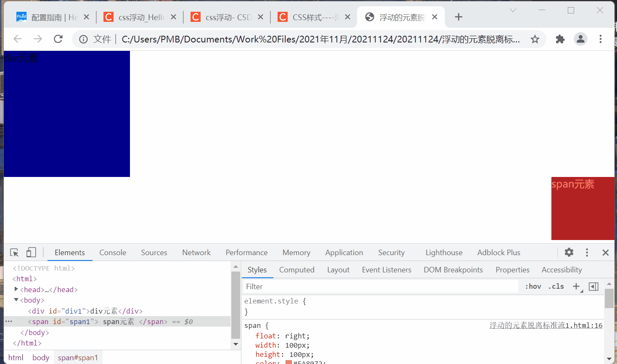Viewport: 617px width, 364px height.
Task: Open the Performance panel
Action: (246, 253)
